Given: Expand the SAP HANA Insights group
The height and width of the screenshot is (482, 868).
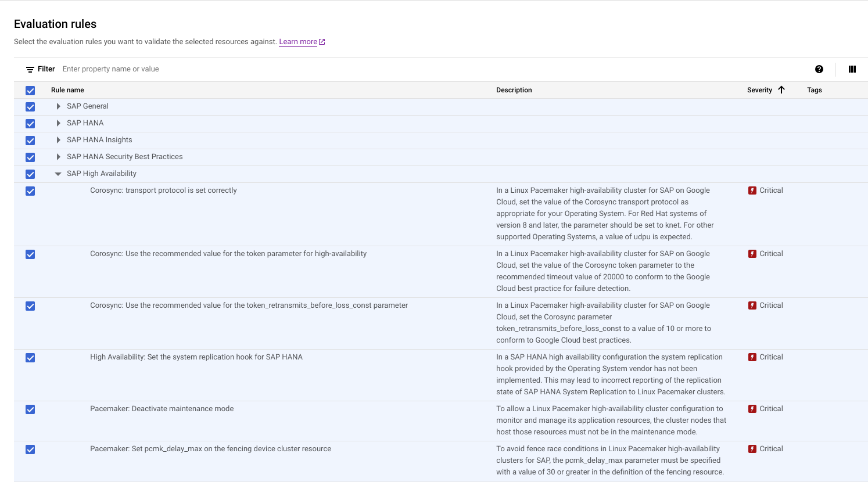Looking at the screenshot, I should [x=58, y=140].
